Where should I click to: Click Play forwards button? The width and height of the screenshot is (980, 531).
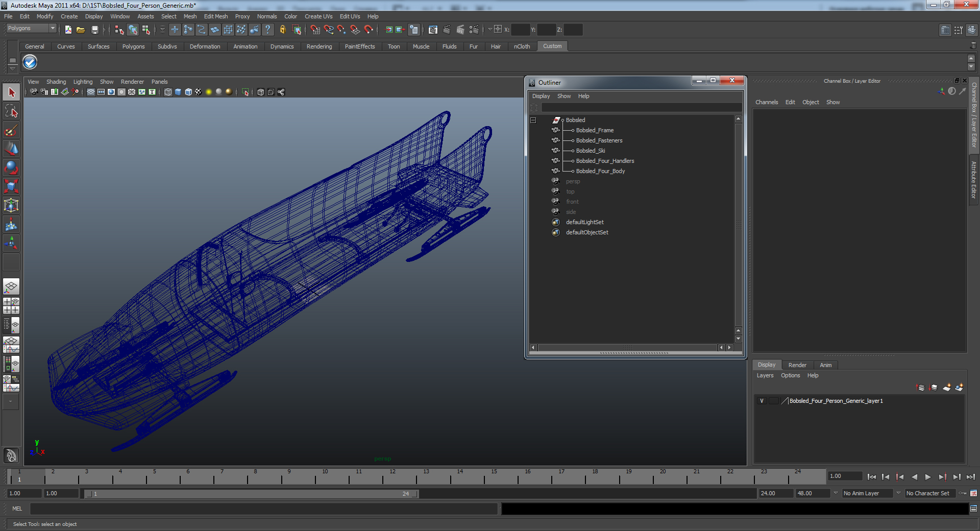pos(928,477)
